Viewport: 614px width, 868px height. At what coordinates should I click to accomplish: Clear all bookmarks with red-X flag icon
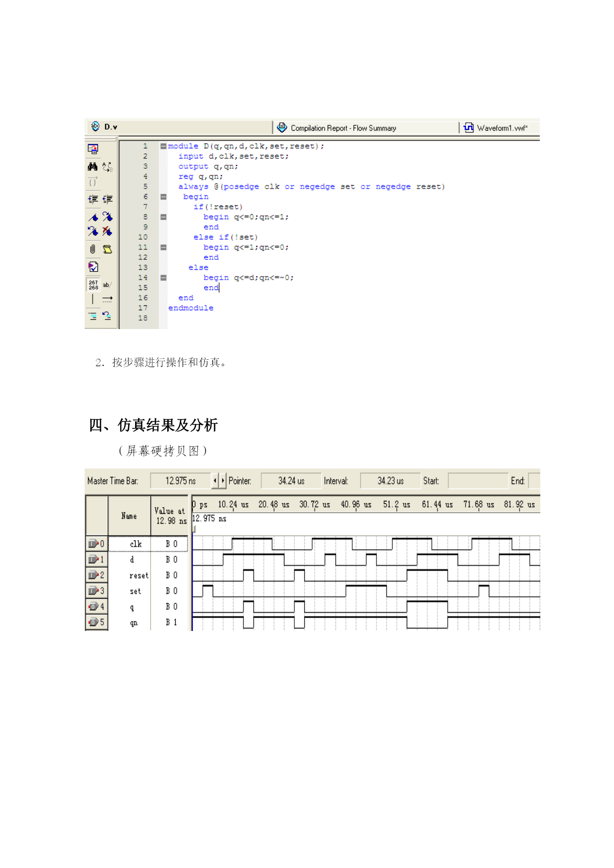pos(107,231)
